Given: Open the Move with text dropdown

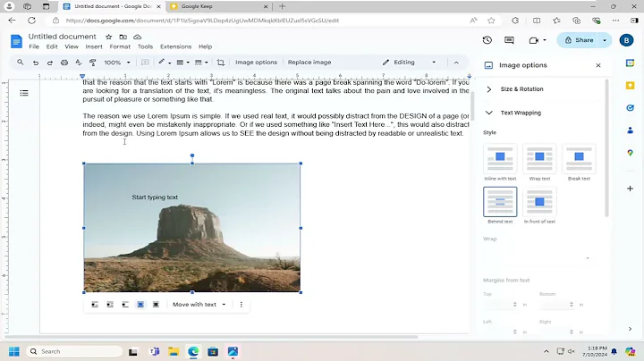Looking at the screenshot, I should coord(199,305).
